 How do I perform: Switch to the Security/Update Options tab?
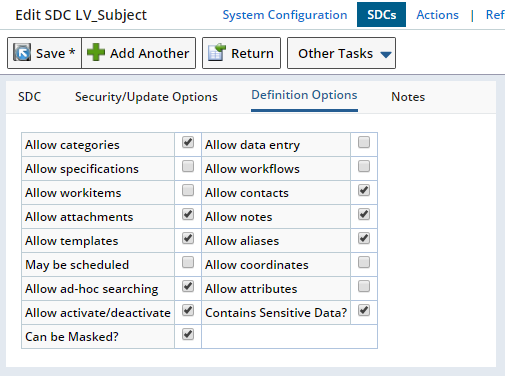[146, 97]
